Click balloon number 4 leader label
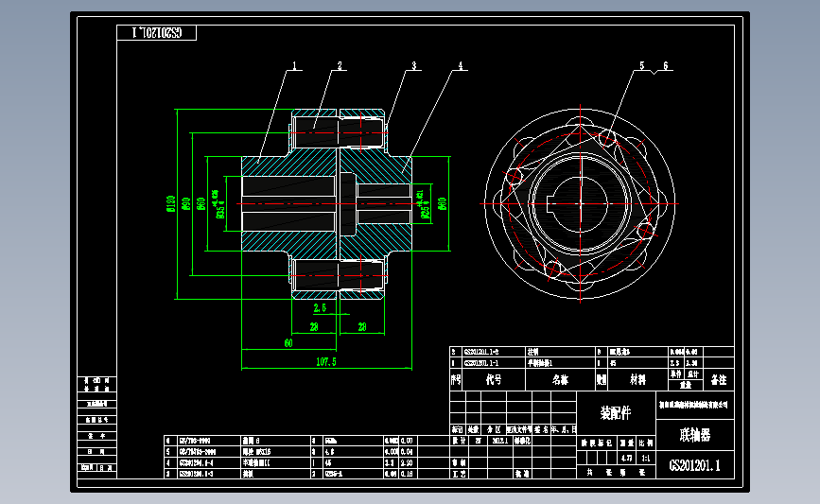Viewport: 820px width, 504px height. pyautogui.click(x=461, y=66)
